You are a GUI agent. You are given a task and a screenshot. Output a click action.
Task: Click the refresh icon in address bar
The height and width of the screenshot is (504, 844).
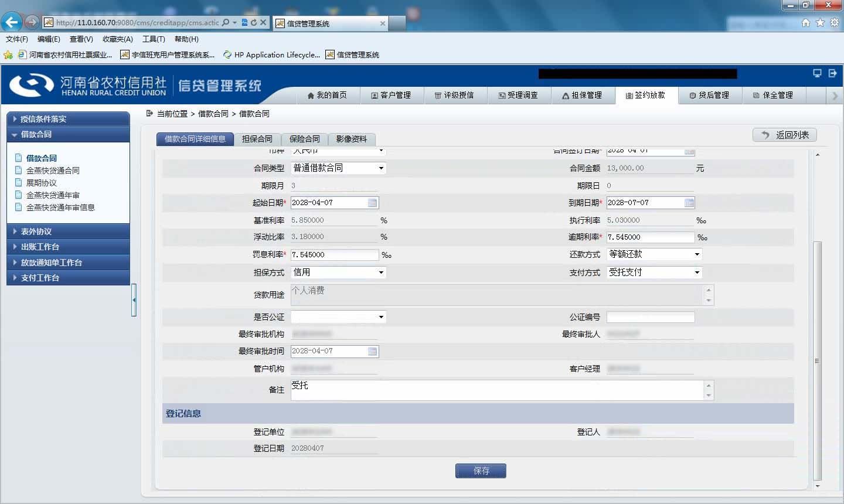(x=254, y=22)
